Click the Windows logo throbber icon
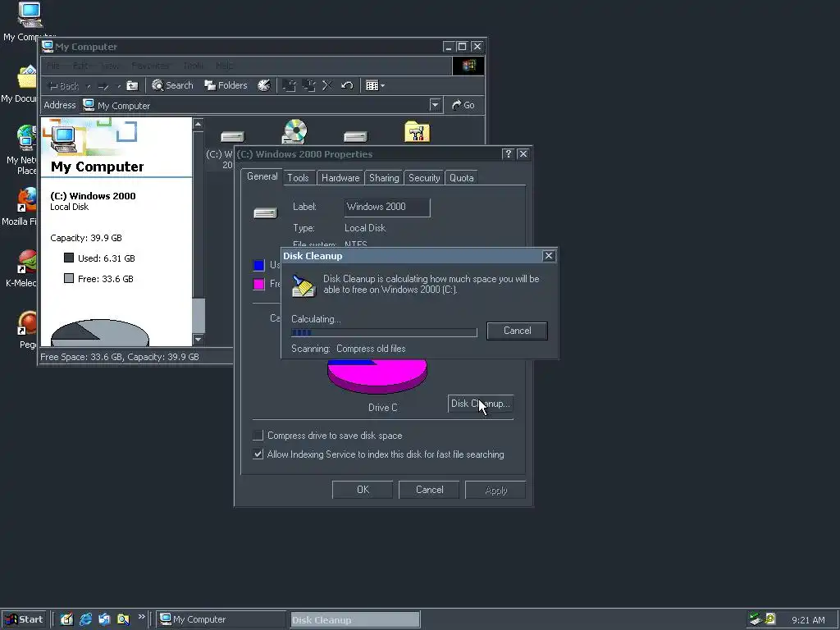This screenshot has width=840, height=630. coord(468,66)
